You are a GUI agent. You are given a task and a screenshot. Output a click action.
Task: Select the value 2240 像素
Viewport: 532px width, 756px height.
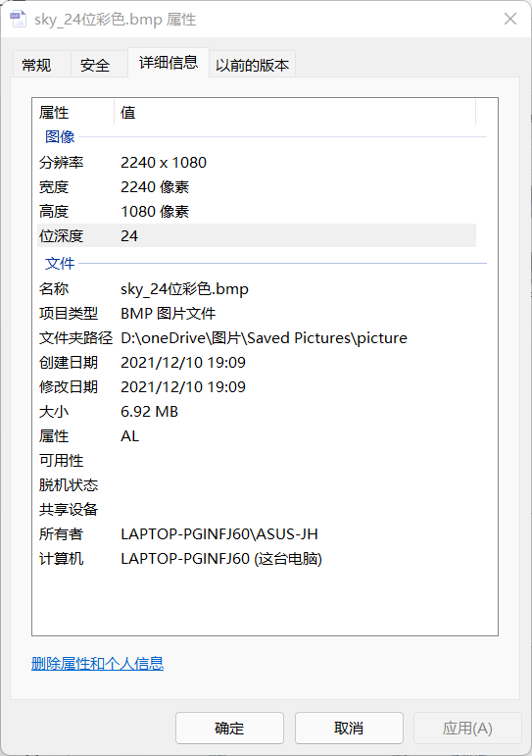[155, 187]
